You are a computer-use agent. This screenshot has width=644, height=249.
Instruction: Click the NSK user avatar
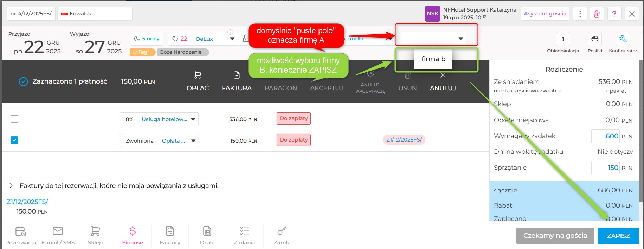pyautogui.click(x=432, y=14)
